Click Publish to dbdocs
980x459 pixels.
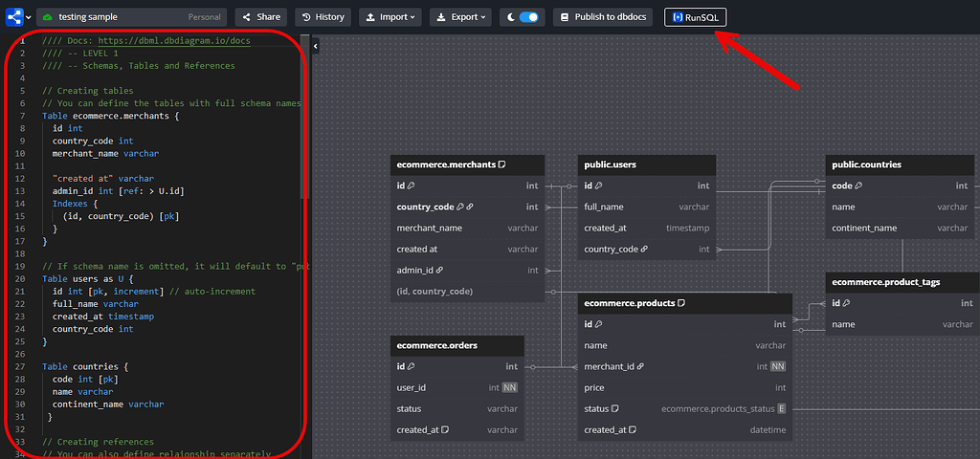[605, 17]
